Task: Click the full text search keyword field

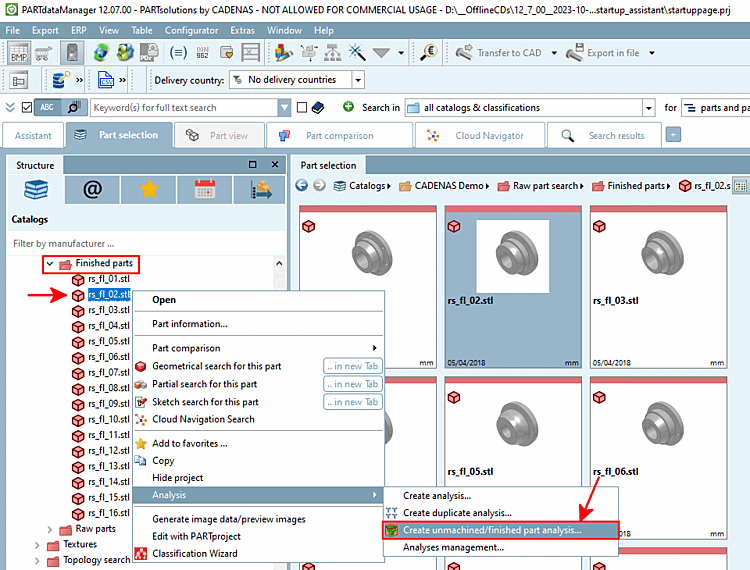Action: click(x=184, y=108)
